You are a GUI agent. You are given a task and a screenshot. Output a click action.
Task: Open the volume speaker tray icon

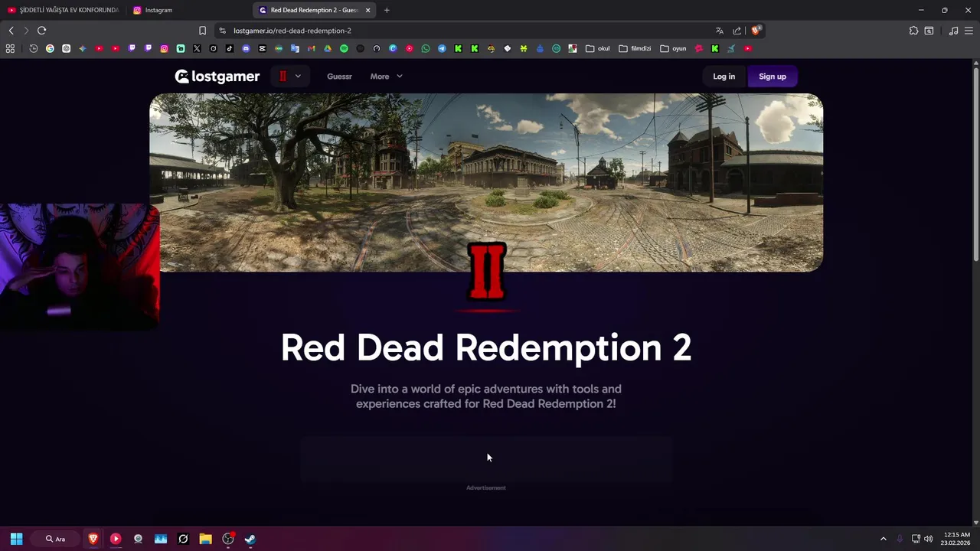(x=928, y=539)
